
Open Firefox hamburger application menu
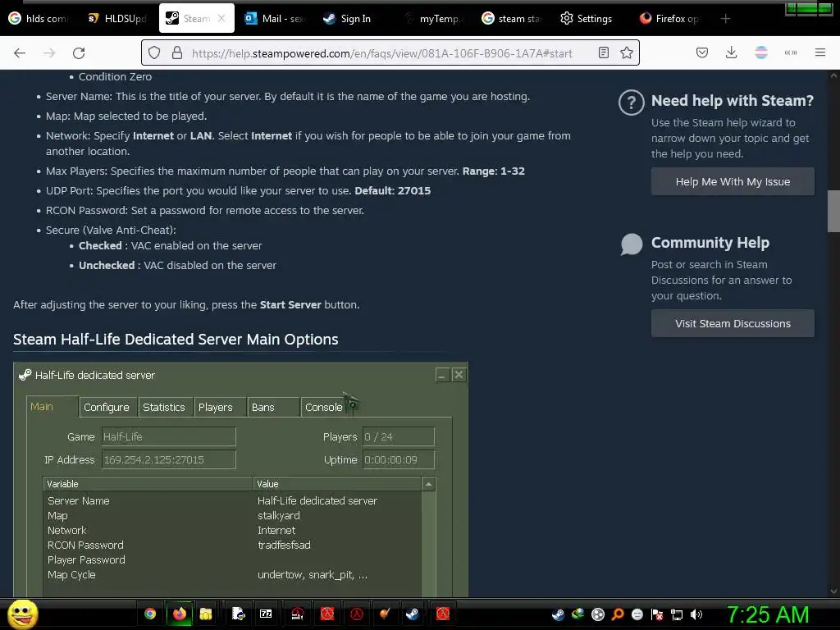[820, 52]
